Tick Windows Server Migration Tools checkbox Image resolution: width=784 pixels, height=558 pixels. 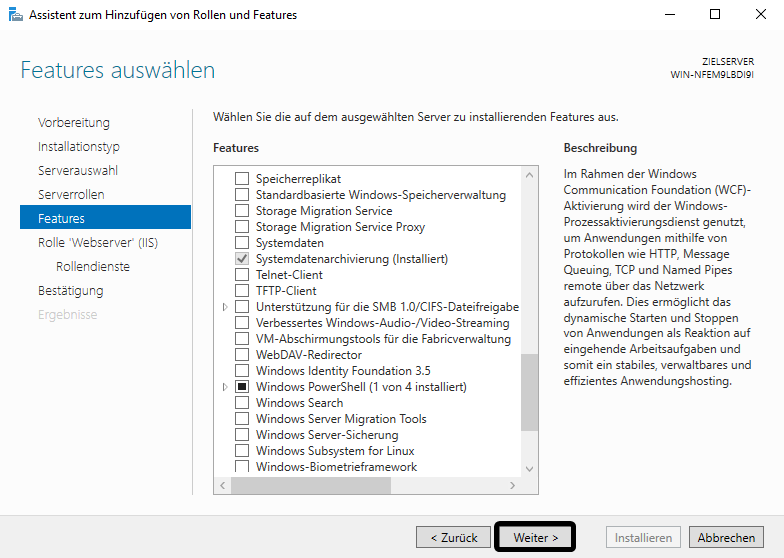[x=242, y=418]
